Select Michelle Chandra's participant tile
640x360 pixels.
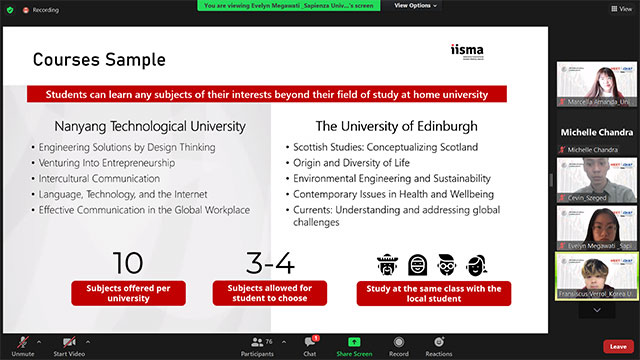click(596, 132)
